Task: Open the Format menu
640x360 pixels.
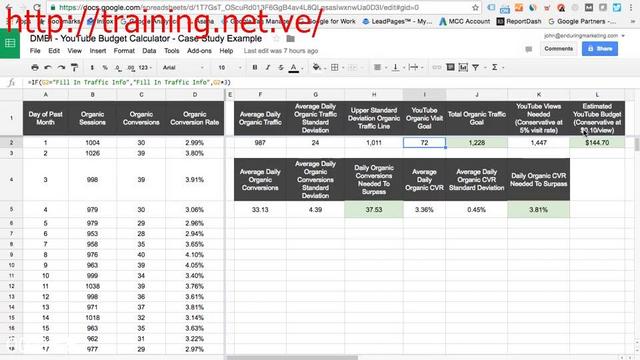Action: point(124,51)
